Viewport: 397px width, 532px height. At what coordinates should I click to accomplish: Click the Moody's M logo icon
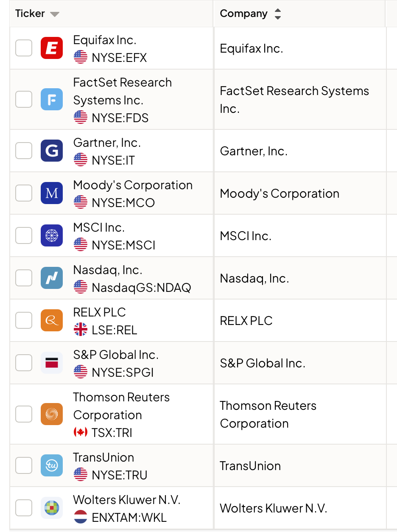click(52, 193)
